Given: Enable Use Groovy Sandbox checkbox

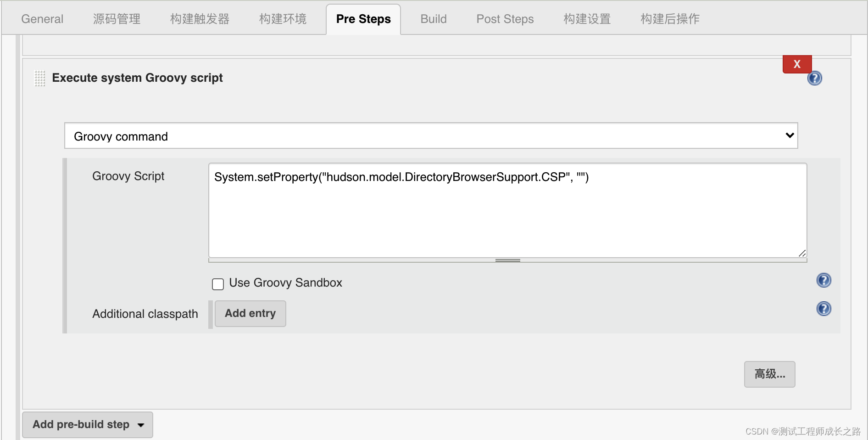Looking at the screenshot, I should (218, 284).
